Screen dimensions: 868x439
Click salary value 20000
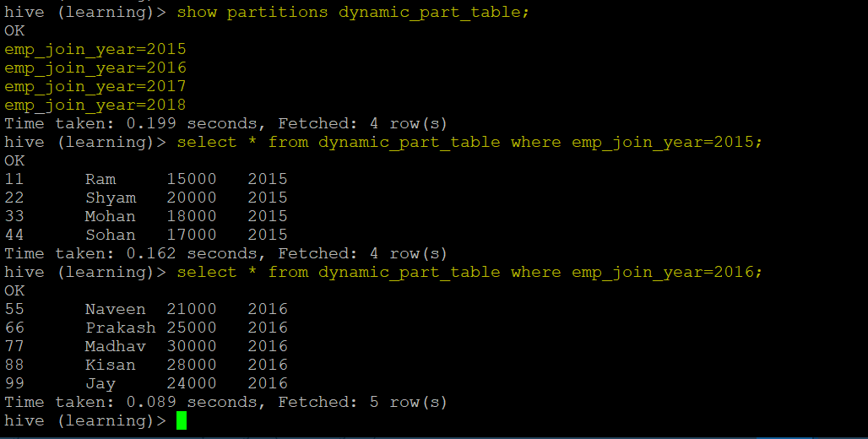click(192, 198)
